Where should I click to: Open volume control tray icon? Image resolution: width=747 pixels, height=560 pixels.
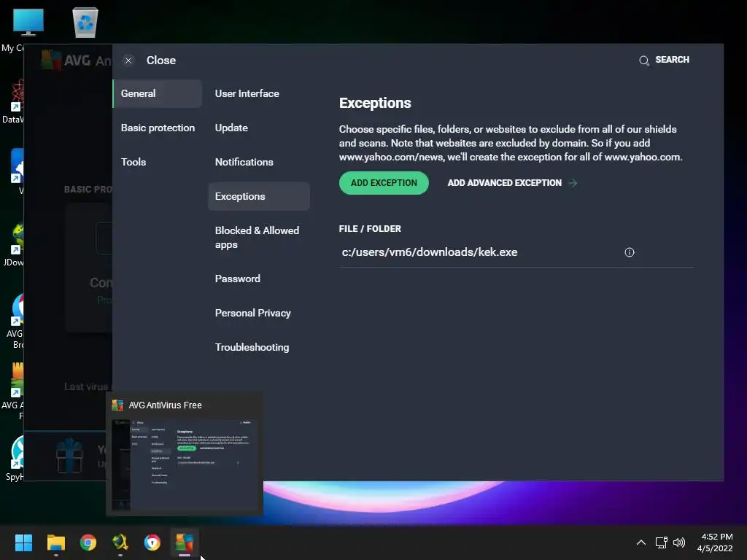point(679,542)
